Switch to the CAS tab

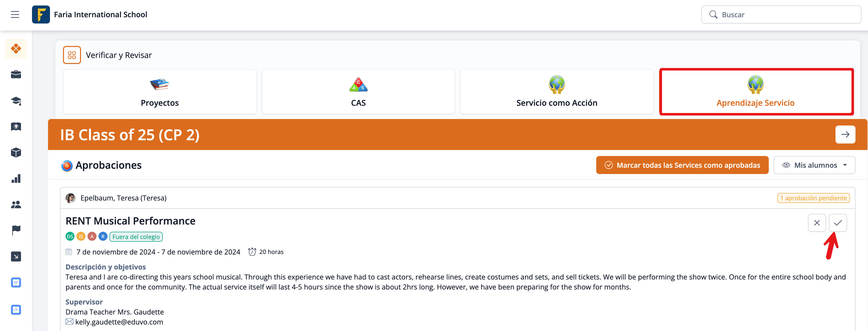(x=358, y=92)
